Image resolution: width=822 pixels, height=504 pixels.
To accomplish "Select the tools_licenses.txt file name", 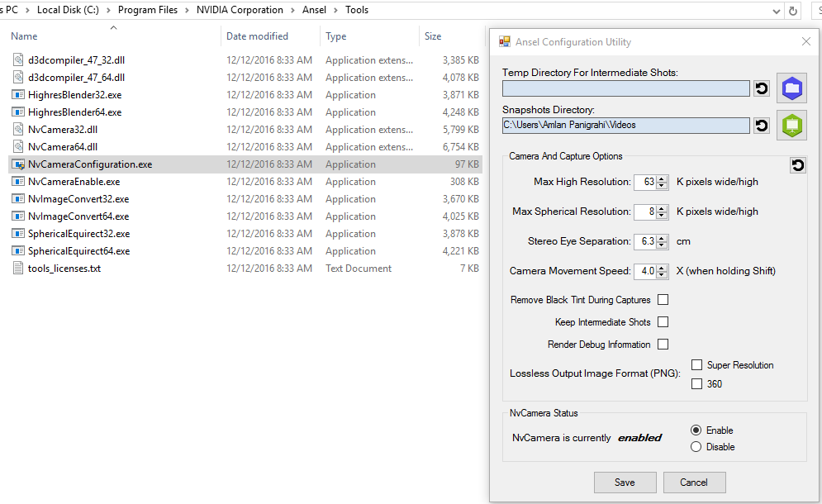I will tap(64, 268).
